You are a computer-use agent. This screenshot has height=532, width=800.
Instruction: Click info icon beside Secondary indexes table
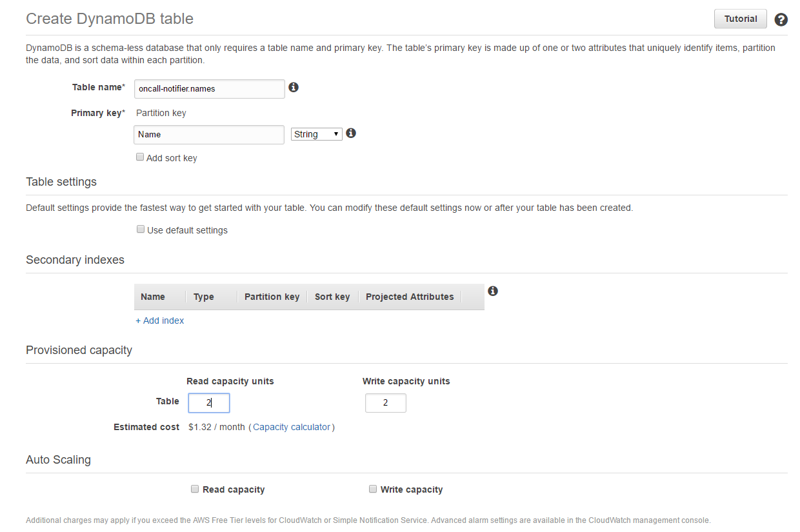pyautogui.click(x=493, y=291)
